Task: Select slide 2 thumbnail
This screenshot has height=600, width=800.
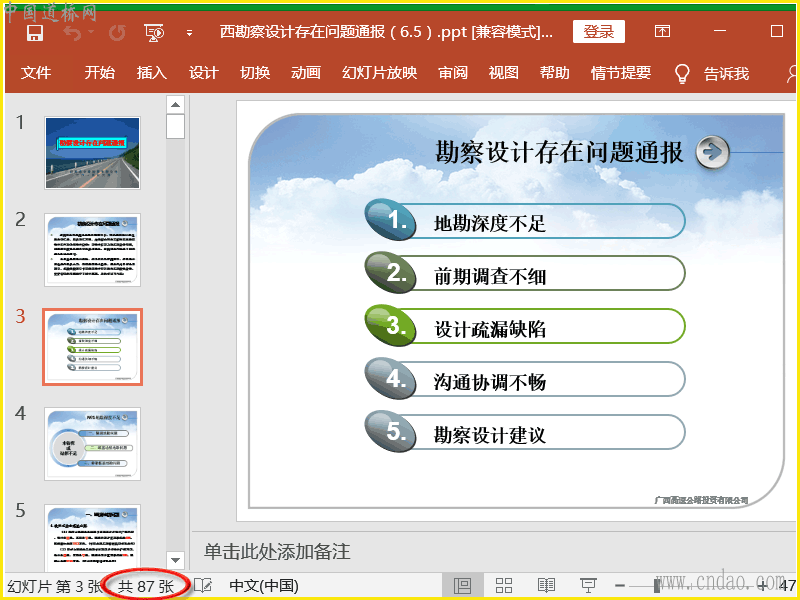Action: (92, 250)
